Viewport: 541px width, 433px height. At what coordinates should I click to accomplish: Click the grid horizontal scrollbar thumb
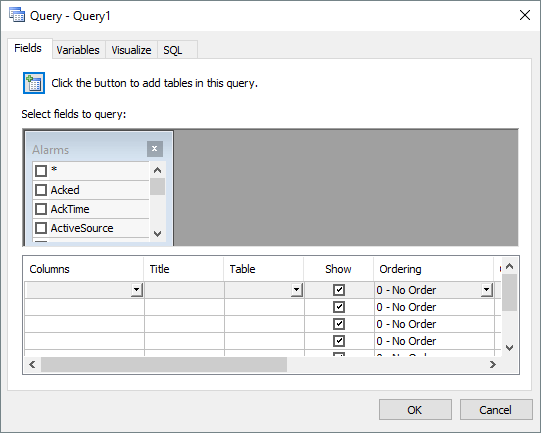coord(164,364)
